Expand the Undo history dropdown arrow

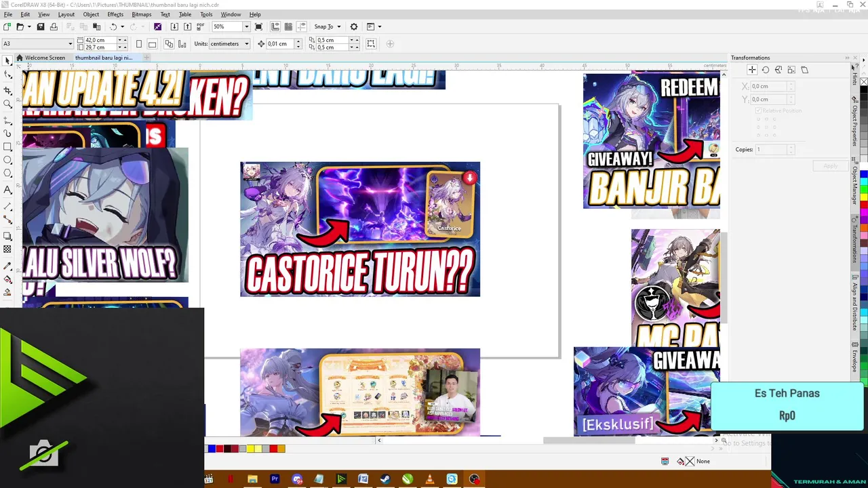tap(122, 26)
